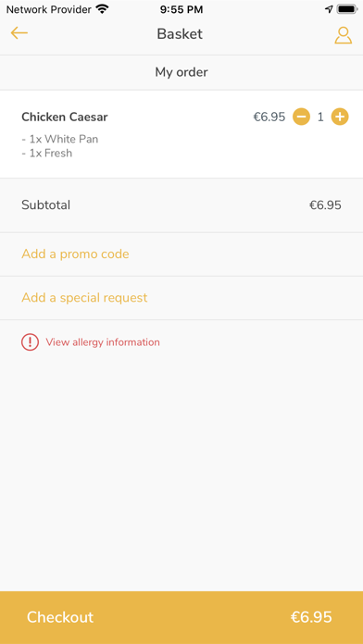Screen dimensions: 363x644
Task: Tap the €6.95 Chicken Caesar item price
Action: tap(269, 118)
